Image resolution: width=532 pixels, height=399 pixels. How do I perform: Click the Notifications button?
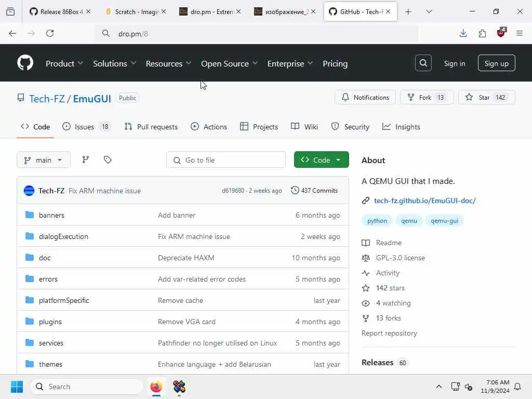click(x=365, y=97)
